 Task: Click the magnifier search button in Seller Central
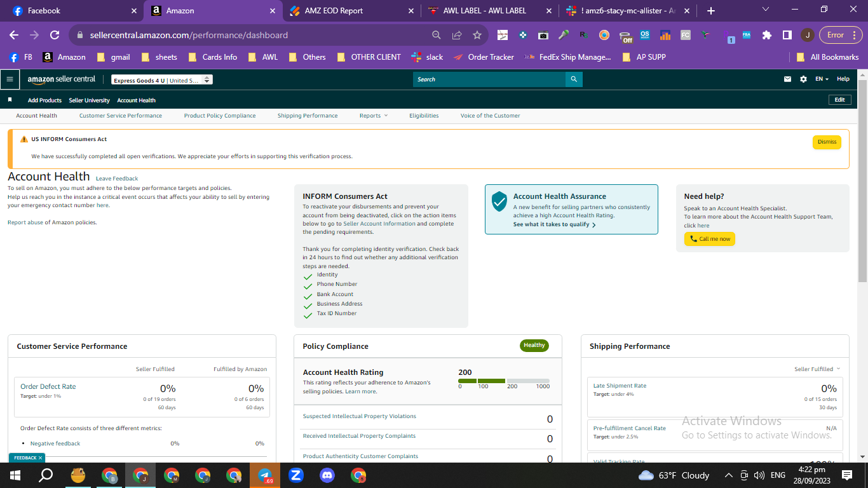coord(574,79)
